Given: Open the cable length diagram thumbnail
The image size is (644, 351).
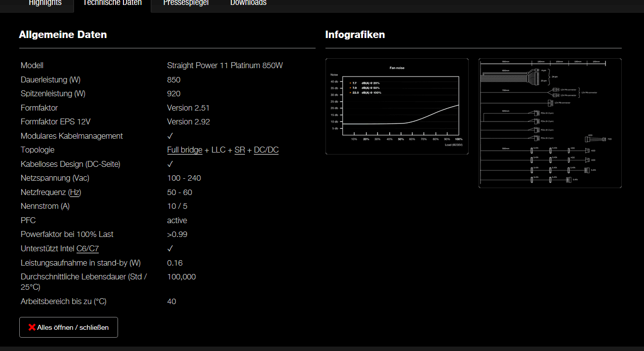Looking at the screenshot, I should [x=550, y=123].
